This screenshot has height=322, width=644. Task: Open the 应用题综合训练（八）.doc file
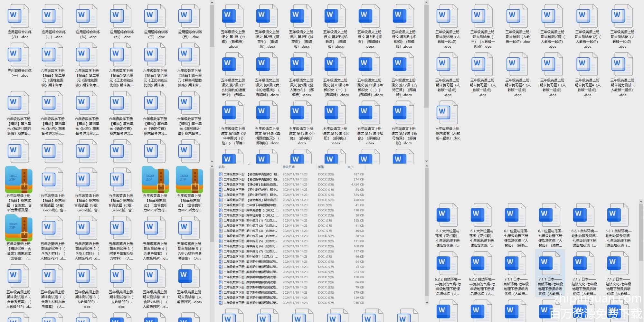pyautogui.click(x=19, y=17)
